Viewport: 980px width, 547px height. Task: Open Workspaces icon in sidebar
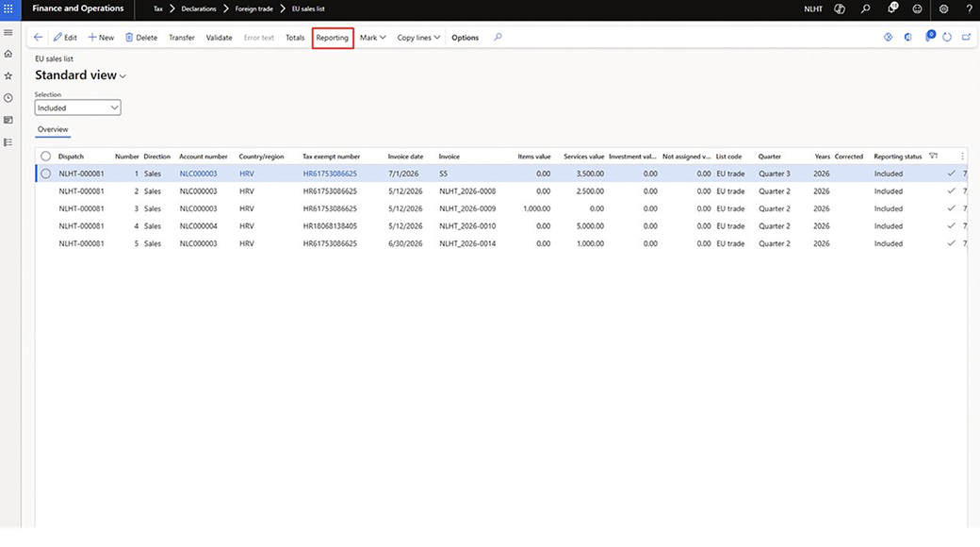8,120
